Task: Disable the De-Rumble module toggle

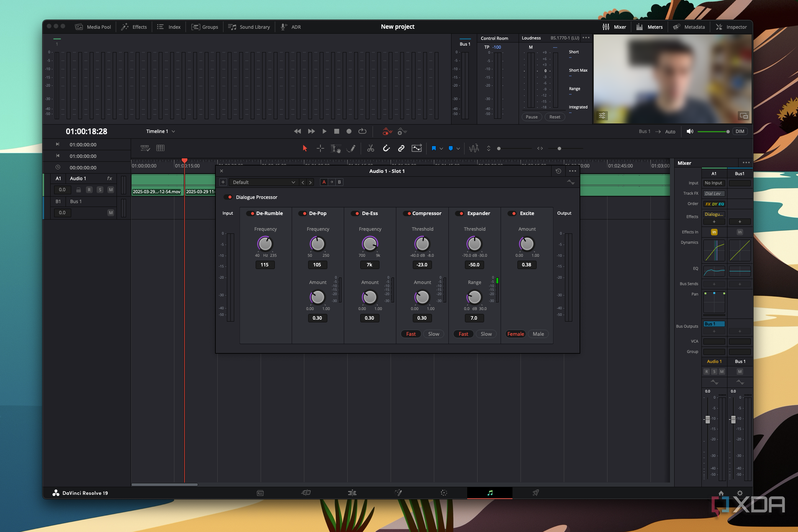Action: 251,213
